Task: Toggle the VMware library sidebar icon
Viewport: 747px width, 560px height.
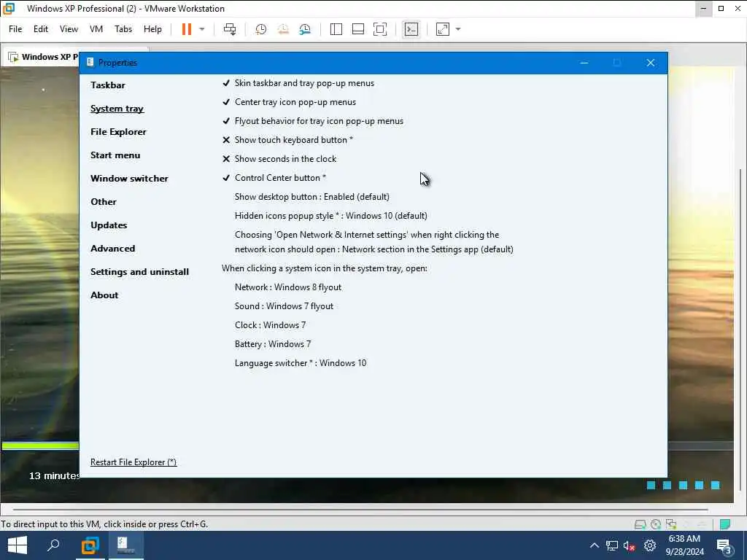Action: pos(336,29)
